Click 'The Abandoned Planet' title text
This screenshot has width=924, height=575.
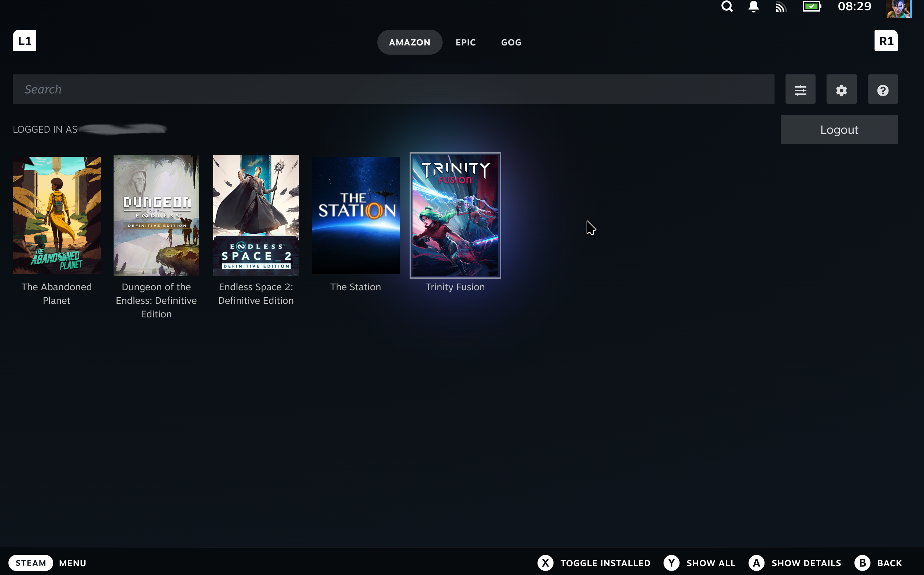point(57,294)
